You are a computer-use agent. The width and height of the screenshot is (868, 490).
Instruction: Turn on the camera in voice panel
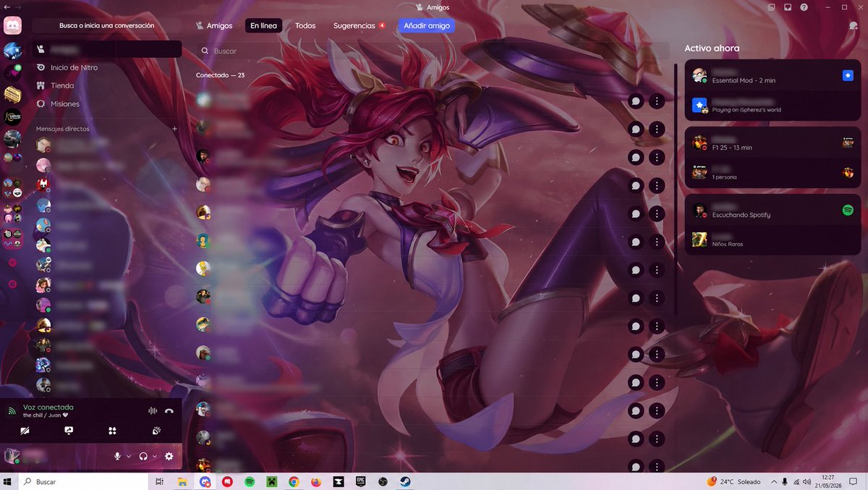25,431
